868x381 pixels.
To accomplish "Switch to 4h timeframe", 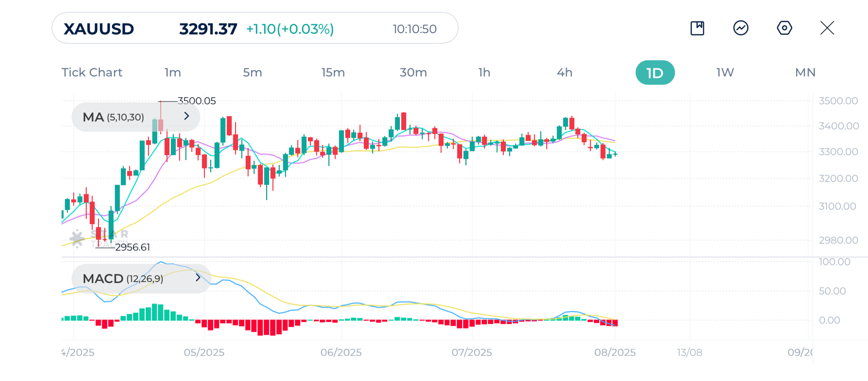I will [565, 73].
